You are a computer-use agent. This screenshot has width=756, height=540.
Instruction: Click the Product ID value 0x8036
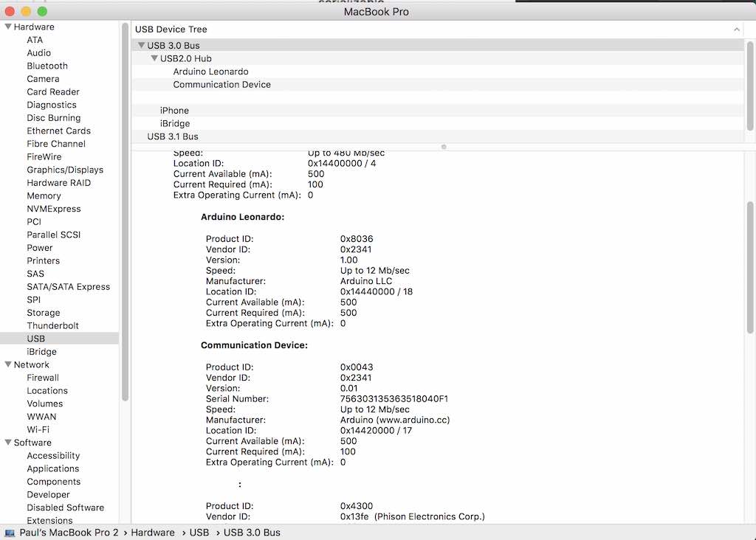(x=357, y=239)
